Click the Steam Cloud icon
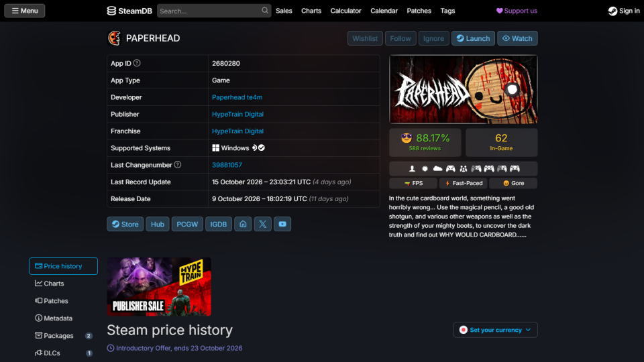Image resolution: width=644 pixels, height=362 pixels. (x=438, y=168)
